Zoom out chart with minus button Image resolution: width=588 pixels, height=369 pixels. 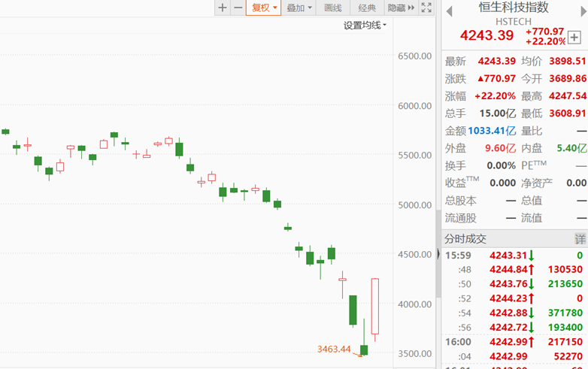point(238,8)
